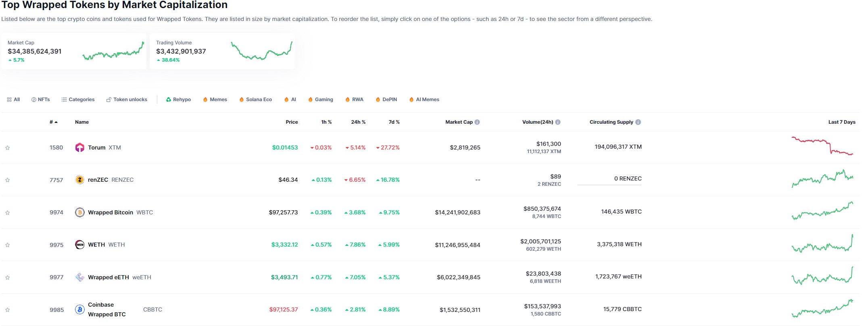Viewport: 868px width, 326px height.
Task: Click the Circulating Supply info icon
Action: pos(638,122)
